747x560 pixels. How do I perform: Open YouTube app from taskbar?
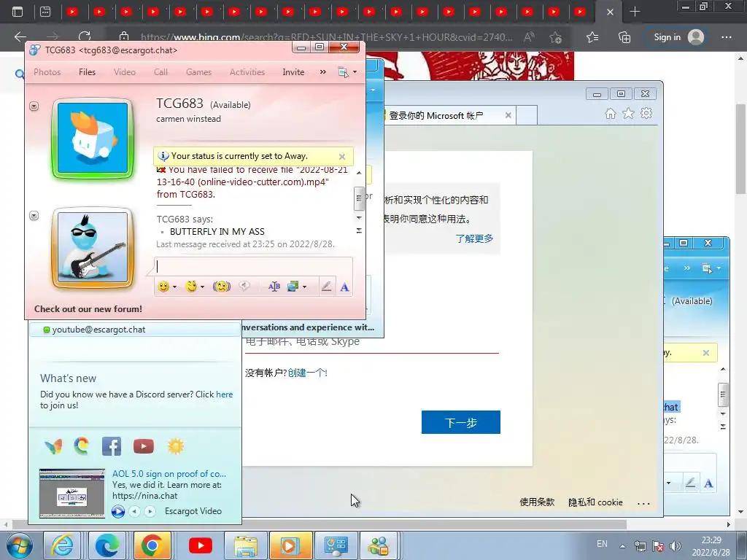[x=200, y=545]
